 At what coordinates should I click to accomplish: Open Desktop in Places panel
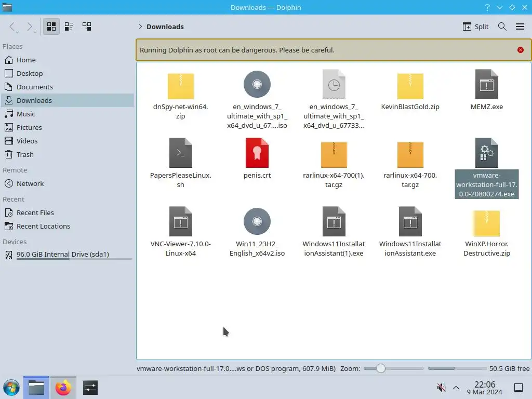[67, 74]
